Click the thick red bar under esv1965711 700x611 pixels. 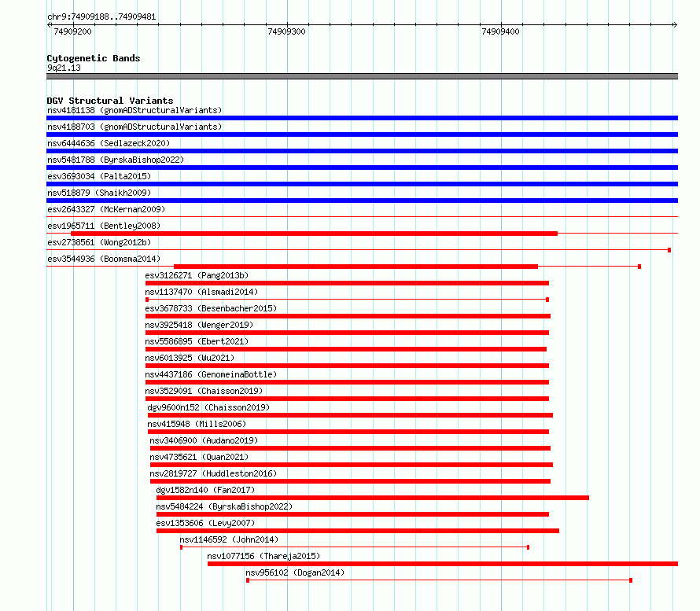pyautogui.click(x=315, y=234)
